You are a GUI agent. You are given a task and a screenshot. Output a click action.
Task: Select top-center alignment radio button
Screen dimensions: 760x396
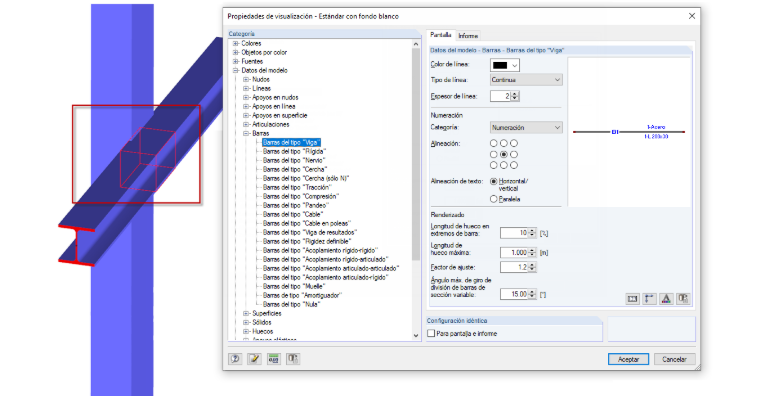click(504, 143)
